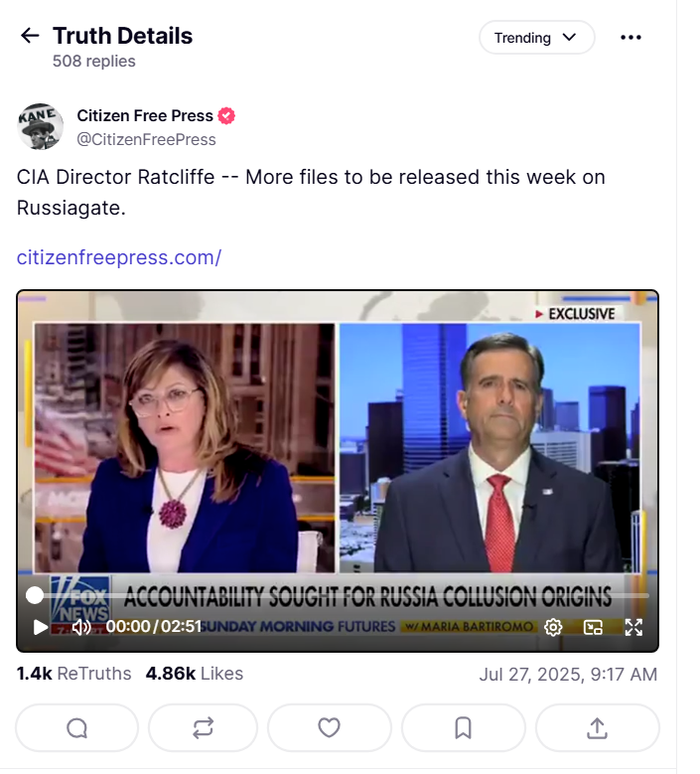ReTruth this post with the repost icon
700x774 pixels.
point(203,728)
